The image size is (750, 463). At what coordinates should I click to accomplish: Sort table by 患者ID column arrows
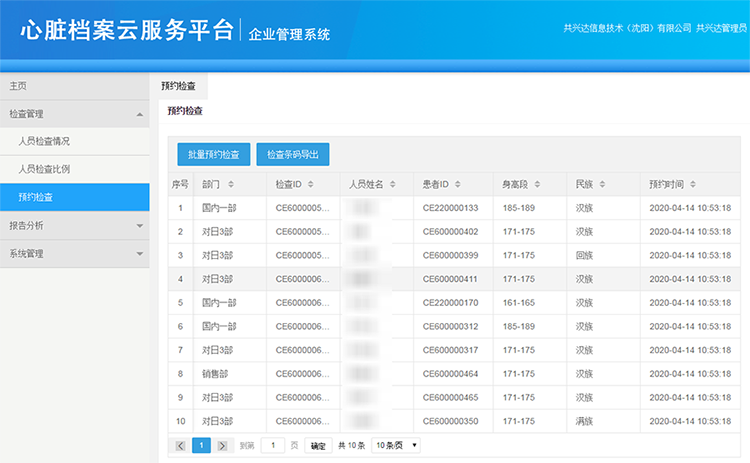[x=458, y=184]
